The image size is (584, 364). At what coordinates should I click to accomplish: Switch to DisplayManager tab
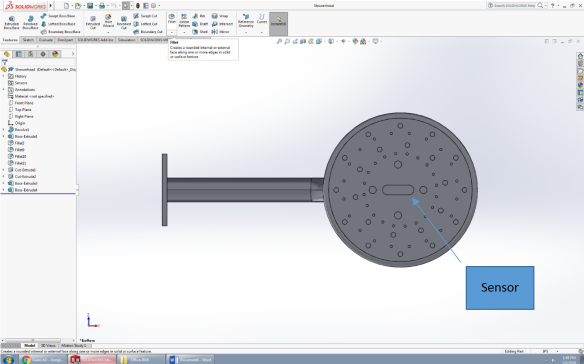click(55, 54)
